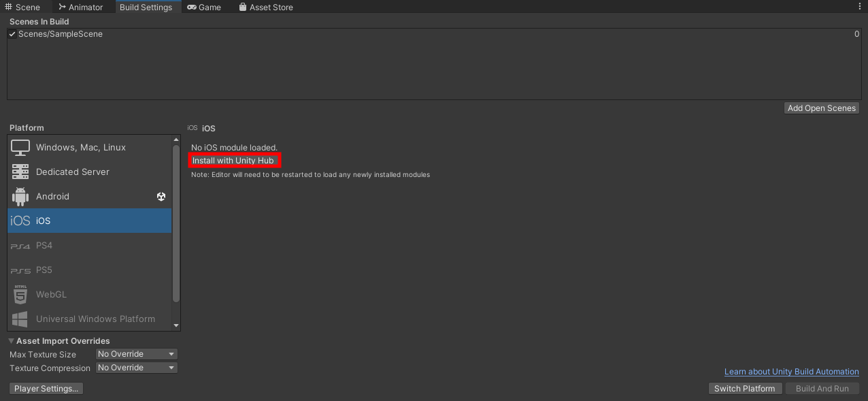Click the desktop monitor platform icon
The image size is (868, 401).
coord(20,147)
